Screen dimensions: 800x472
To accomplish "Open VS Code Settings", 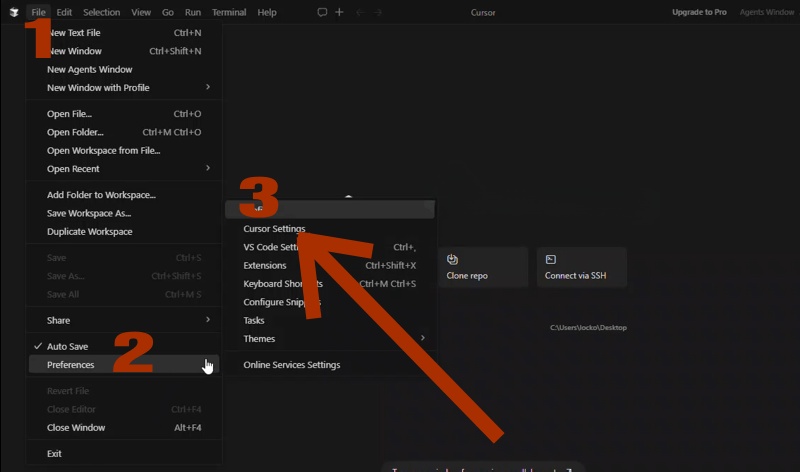I will (330, 247).
